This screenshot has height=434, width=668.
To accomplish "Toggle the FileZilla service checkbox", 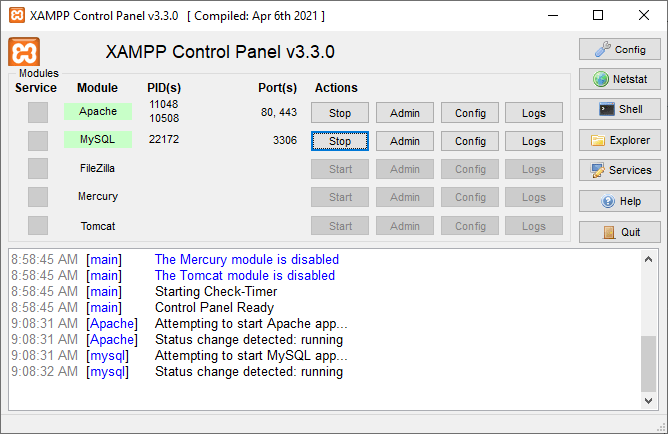I will [38, 168].
